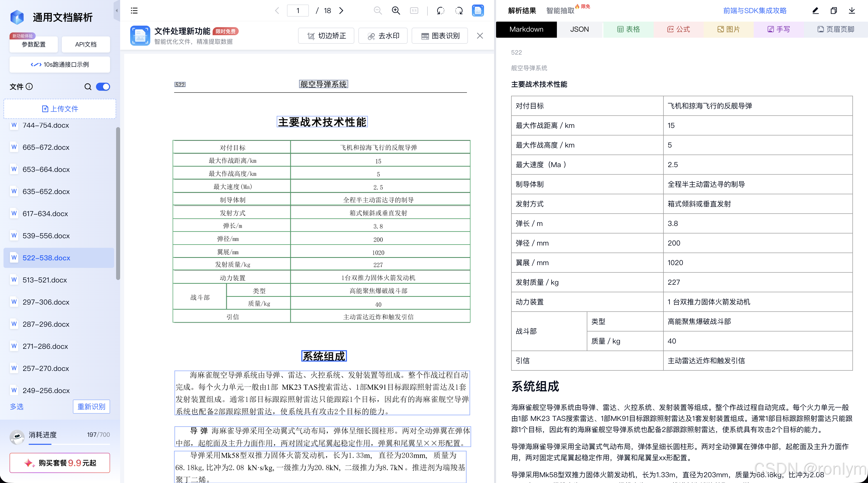Viewport: 868px width, 483px height.
Task: Select file 257–270.docx
Action: pos(59,368)
